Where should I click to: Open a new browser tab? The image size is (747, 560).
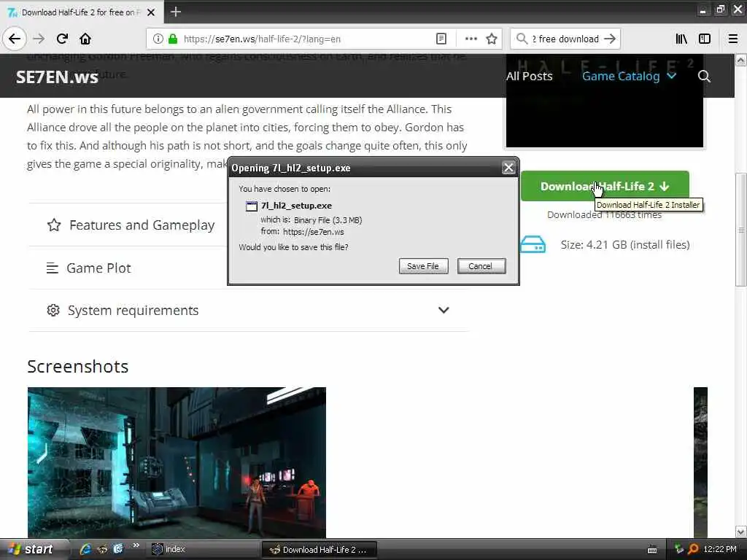pyautogui.click(x=175, y=12)
